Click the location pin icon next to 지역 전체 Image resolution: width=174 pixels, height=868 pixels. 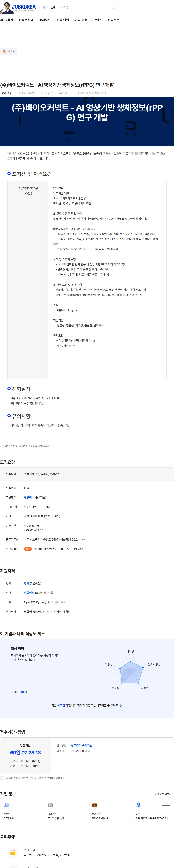click(x=44, y=7)
